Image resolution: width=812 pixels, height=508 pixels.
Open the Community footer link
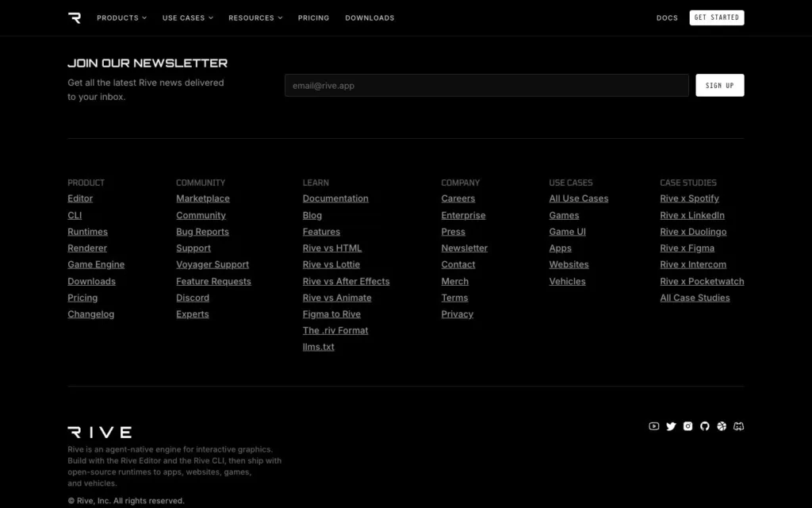coord(201,215)
